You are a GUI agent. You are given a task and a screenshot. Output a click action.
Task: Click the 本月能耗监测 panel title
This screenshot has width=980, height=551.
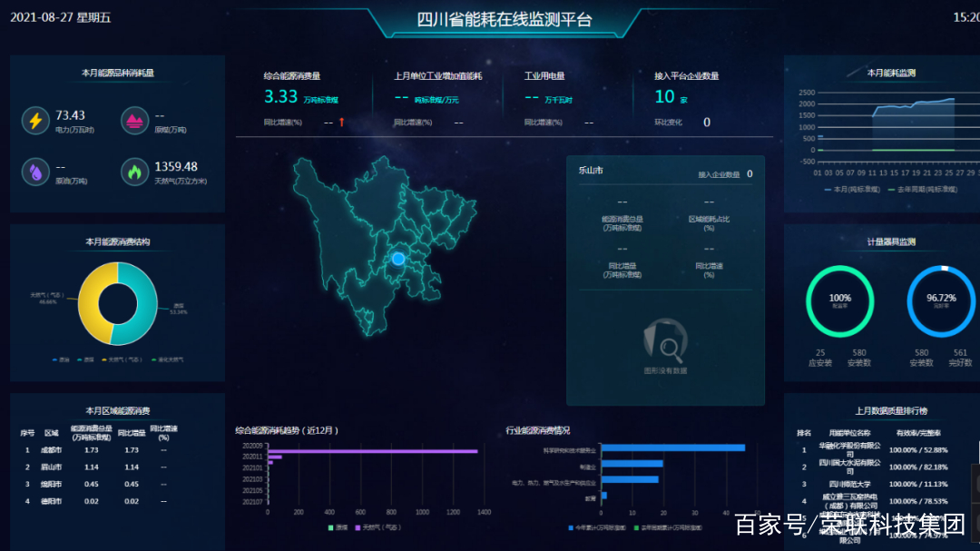891,74
